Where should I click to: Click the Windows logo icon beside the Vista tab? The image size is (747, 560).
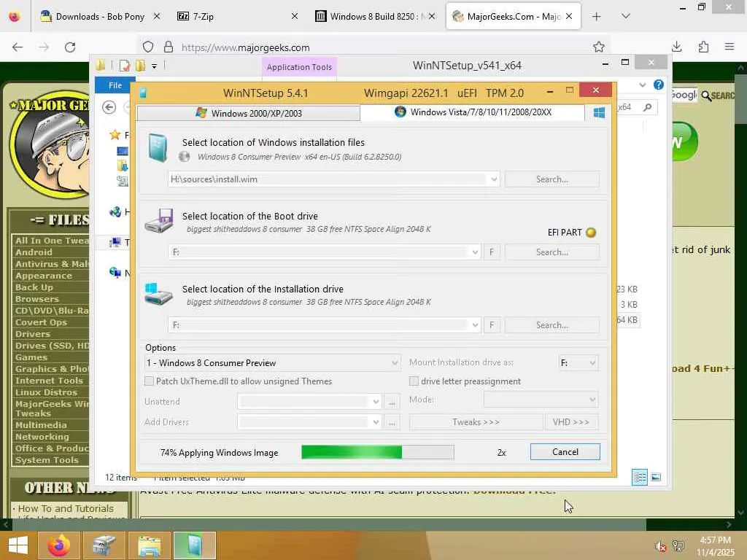pos(599,113)
